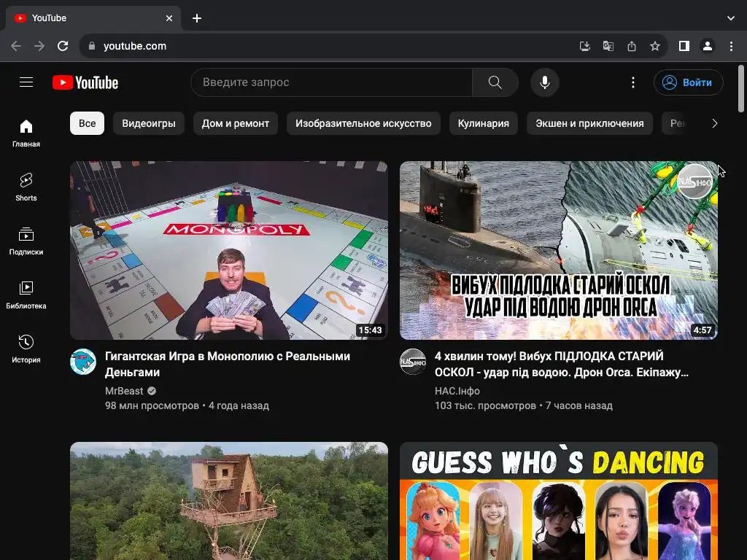
Task: Select the Кулинария chip
Action: 484,123
